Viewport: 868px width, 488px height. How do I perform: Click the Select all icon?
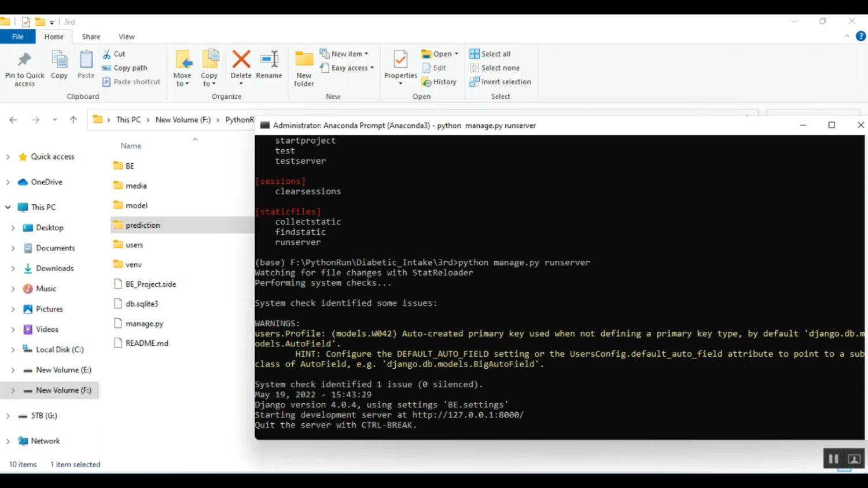pos(475,54)
